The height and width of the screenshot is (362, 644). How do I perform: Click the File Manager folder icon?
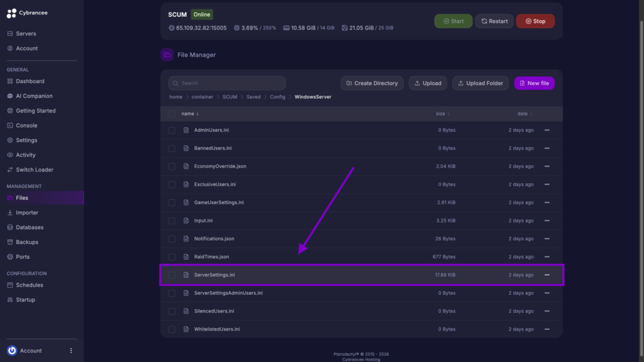[x=167, y=55]
